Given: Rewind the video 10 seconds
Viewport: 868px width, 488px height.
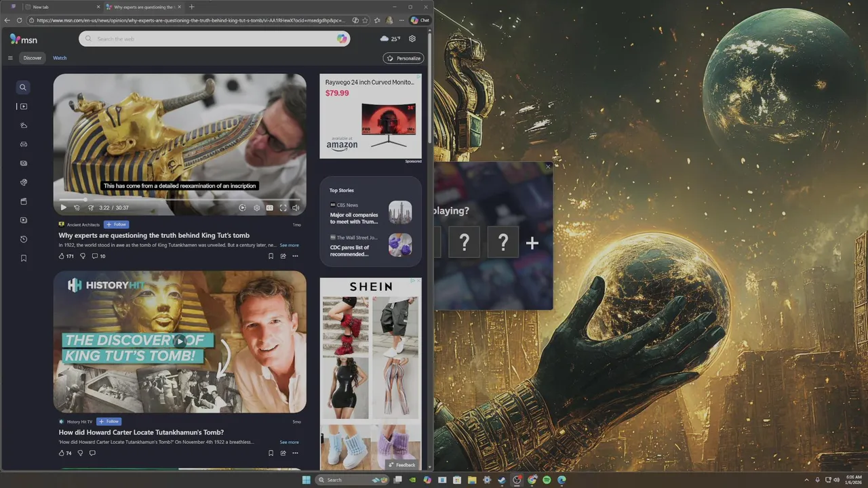Looking at the screenshot, I should click(77, 208).
